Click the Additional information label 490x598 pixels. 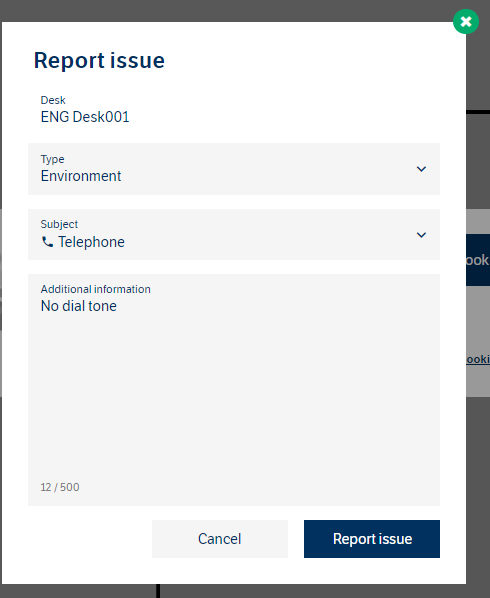coord(96,289)
